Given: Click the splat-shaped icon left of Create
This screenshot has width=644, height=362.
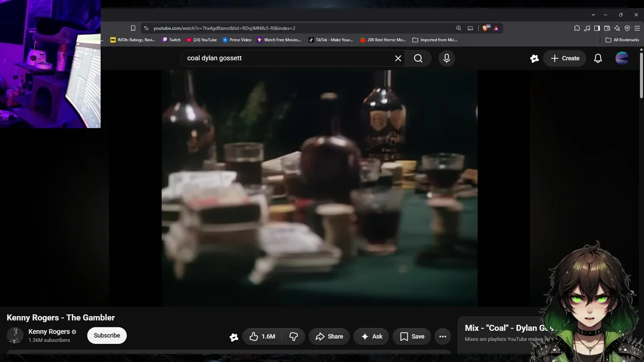Looking at the screenshot, I should click(x=534, y=58).
